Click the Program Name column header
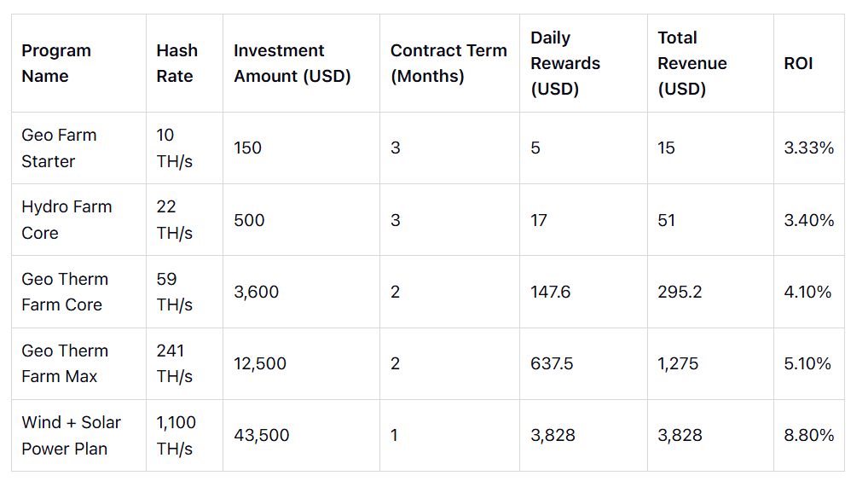The width and height of the screenshot is (868, 487). [x=56, y=63]
